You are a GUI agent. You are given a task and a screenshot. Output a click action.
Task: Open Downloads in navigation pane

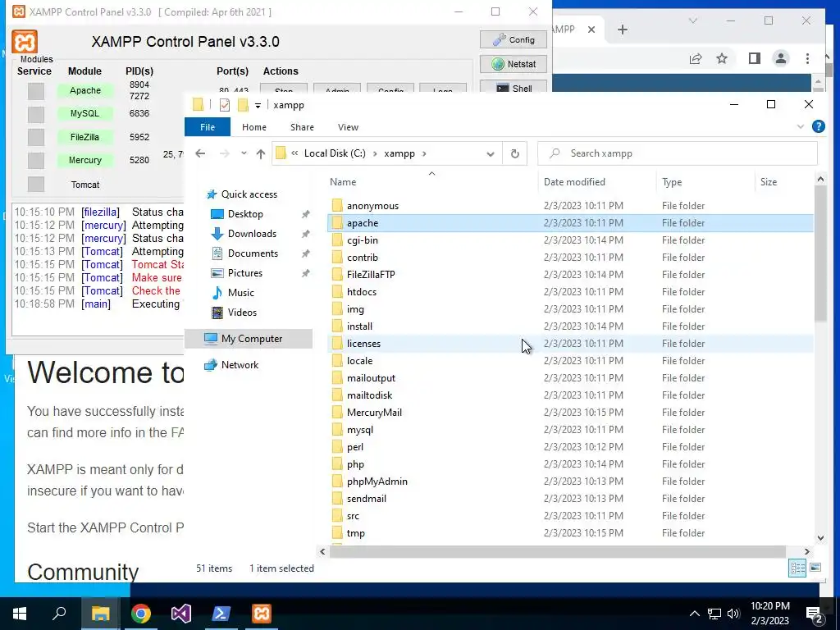pyautogui.click(x=252, y=234)
